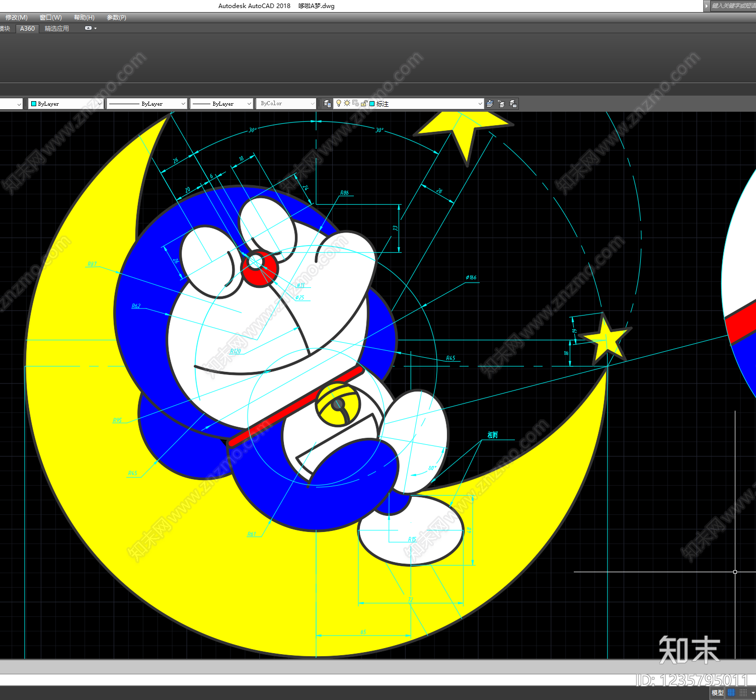Screen dimensions: 756x700
Task: Open the 标注 layer list dropdown
Action: point(480,104)
